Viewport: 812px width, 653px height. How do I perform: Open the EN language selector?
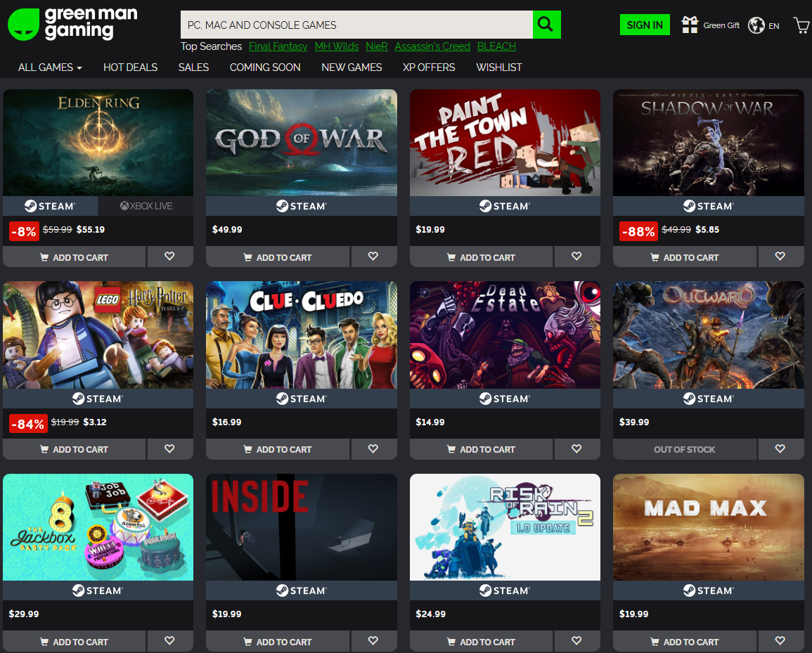tap(773, 26)
